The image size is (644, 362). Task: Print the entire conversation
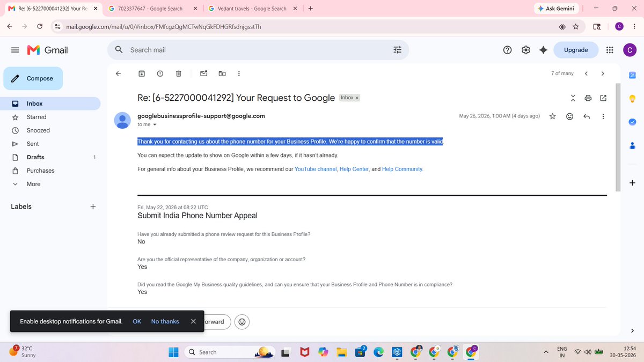588,98
